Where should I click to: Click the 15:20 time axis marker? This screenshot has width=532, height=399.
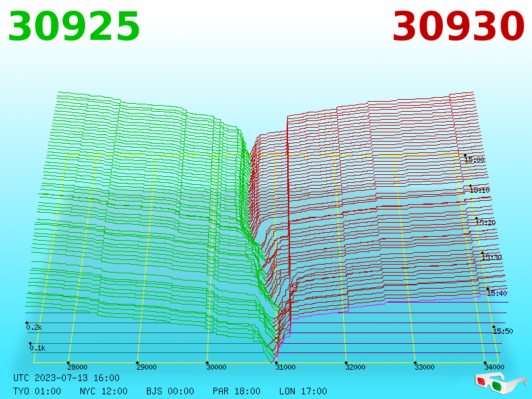[485, 223]
